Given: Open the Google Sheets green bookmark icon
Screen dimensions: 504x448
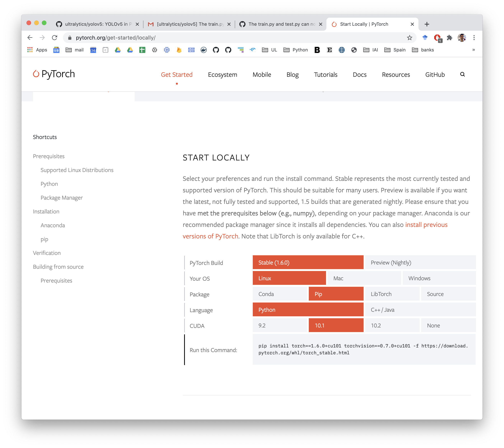Looking at the screenshot, I should [142, 50].
